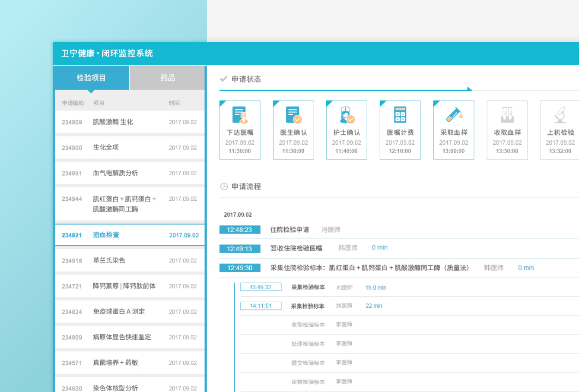Click the 13:49:32 timeline marker

261,287
